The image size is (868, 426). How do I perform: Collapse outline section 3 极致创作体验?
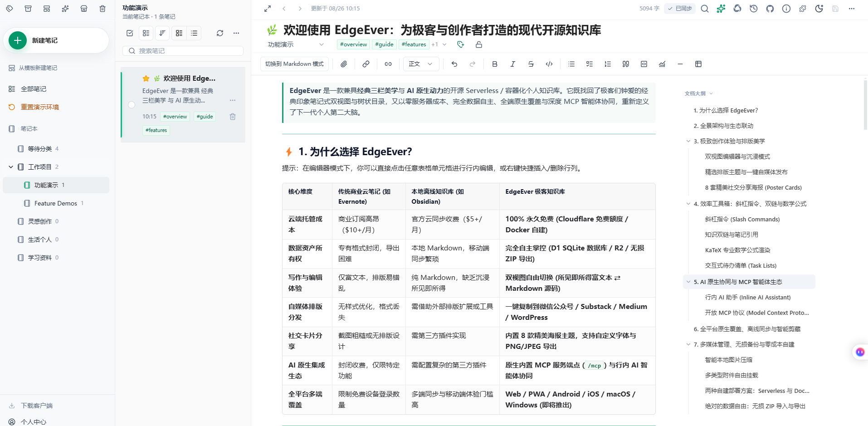coord(688,141)
